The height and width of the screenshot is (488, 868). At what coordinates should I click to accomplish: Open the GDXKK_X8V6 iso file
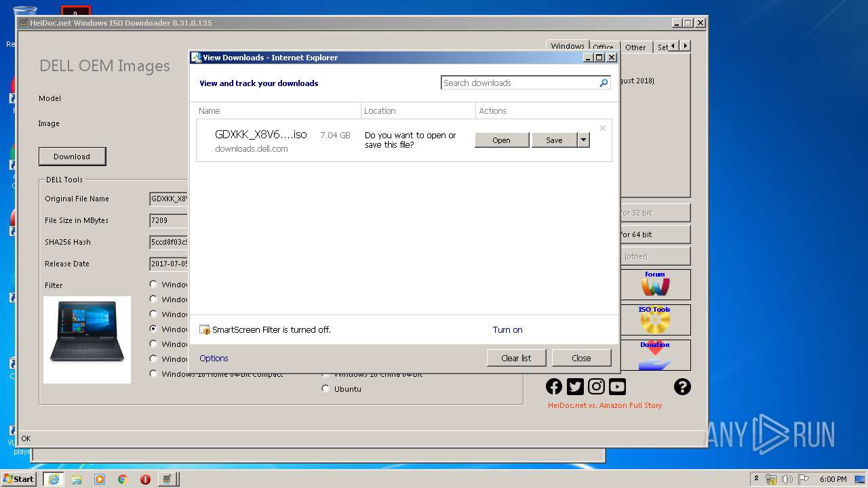pyautogui.click(x=502, y=140)
